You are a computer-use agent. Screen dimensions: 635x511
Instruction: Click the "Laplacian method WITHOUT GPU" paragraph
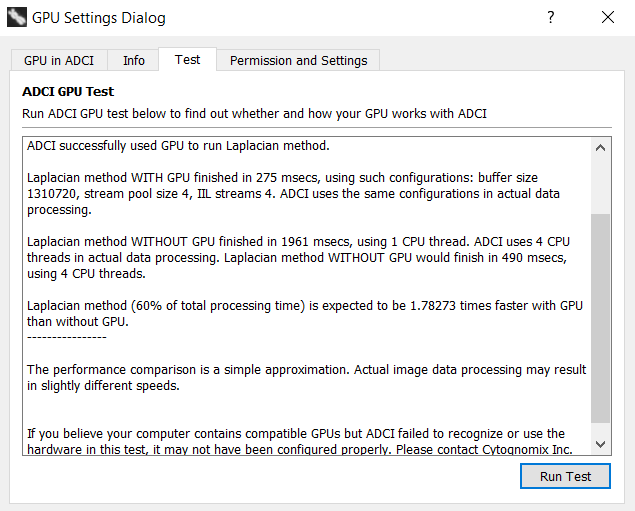300,257
